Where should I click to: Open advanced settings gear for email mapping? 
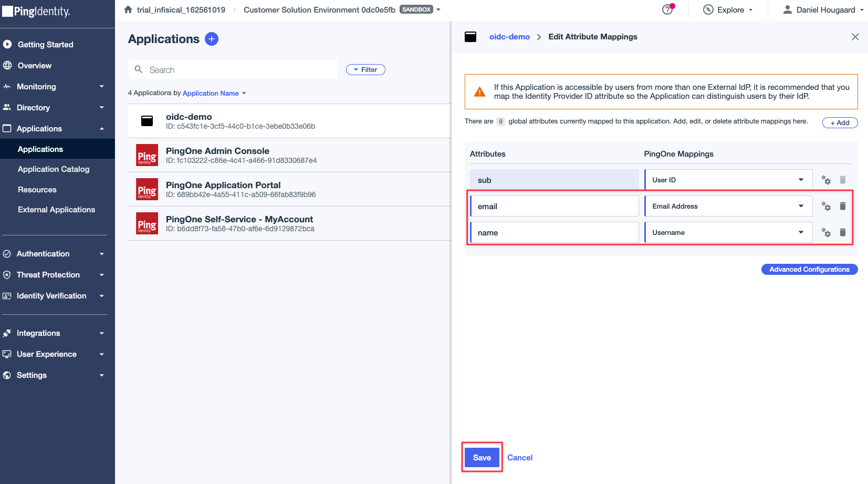tap(826, 206)
